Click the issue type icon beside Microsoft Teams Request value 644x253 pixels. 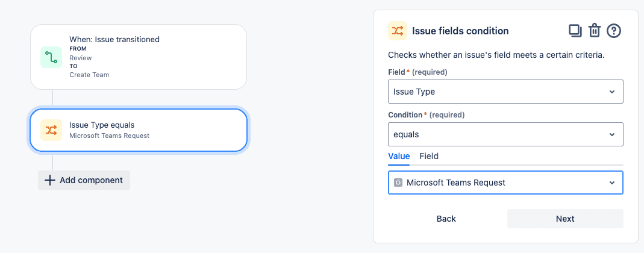click(x=398, y=183)
